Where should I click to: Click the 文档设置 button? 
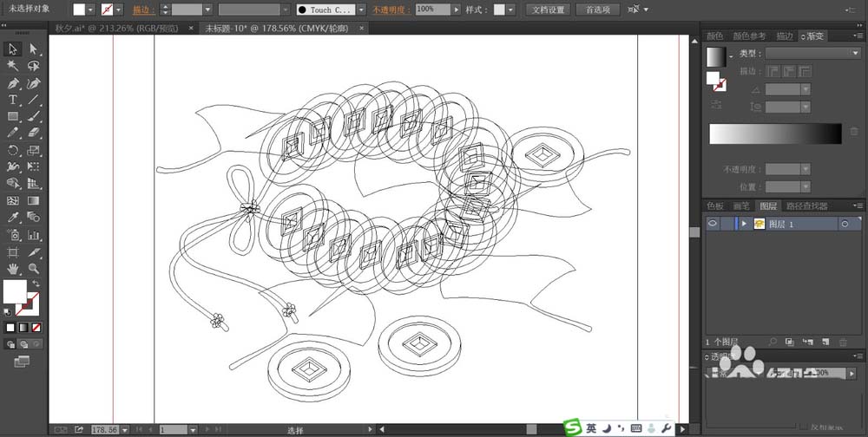[548, 10]
